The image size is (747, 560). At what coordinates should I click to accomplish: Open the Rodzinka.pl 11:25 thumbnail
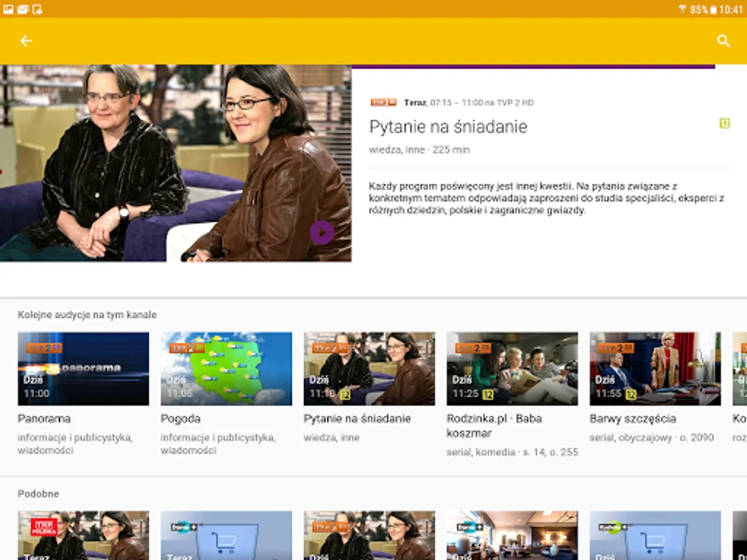pos(512,368)
